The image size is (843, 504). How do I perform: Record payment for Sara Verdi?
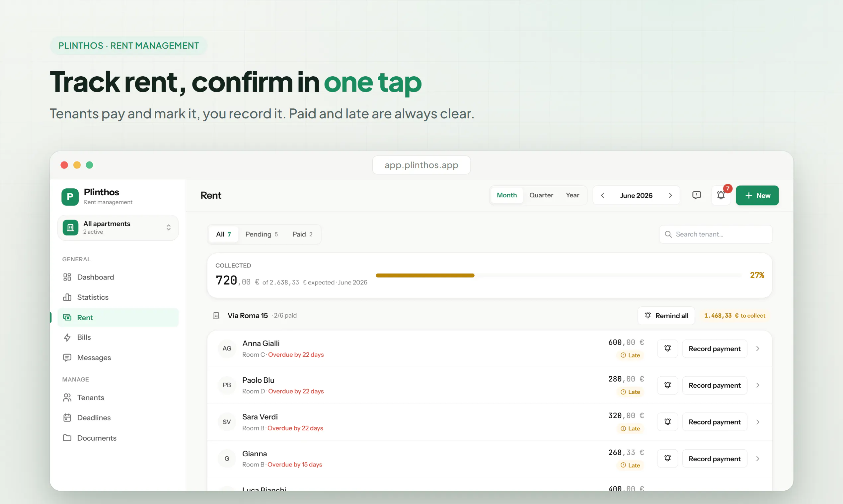pyautogui.click(x=715, y=422)
